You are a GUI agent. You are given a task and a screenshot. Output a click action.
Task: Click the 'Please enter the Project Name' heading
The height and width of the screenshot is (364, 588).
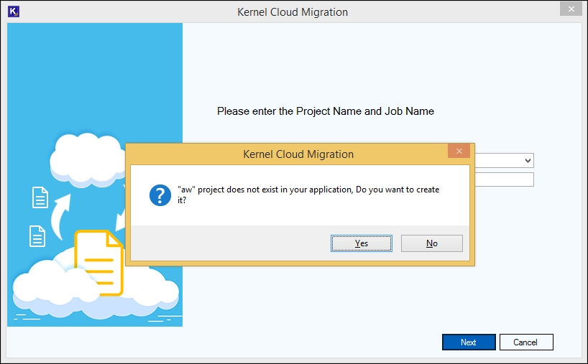pyautogui.click(x=325, y=111)
